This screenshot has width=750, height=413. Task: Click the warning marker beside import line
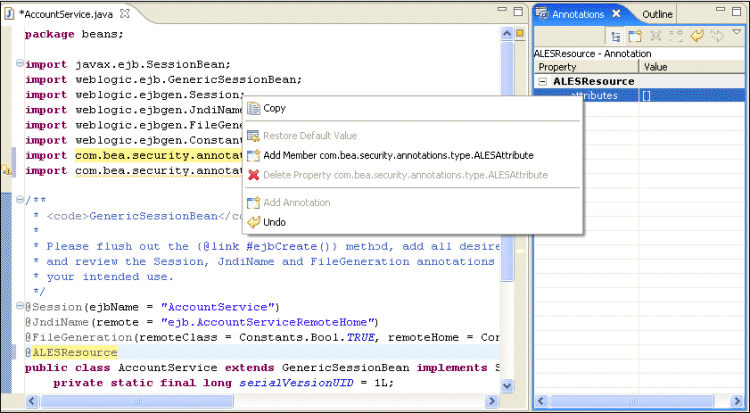pos(6,169)
